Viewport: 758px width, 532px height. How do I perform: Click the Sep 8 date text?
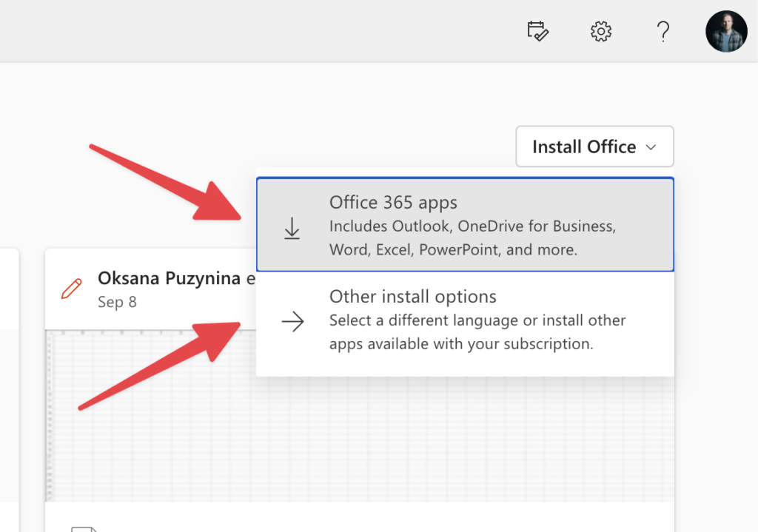pos(117,302)
